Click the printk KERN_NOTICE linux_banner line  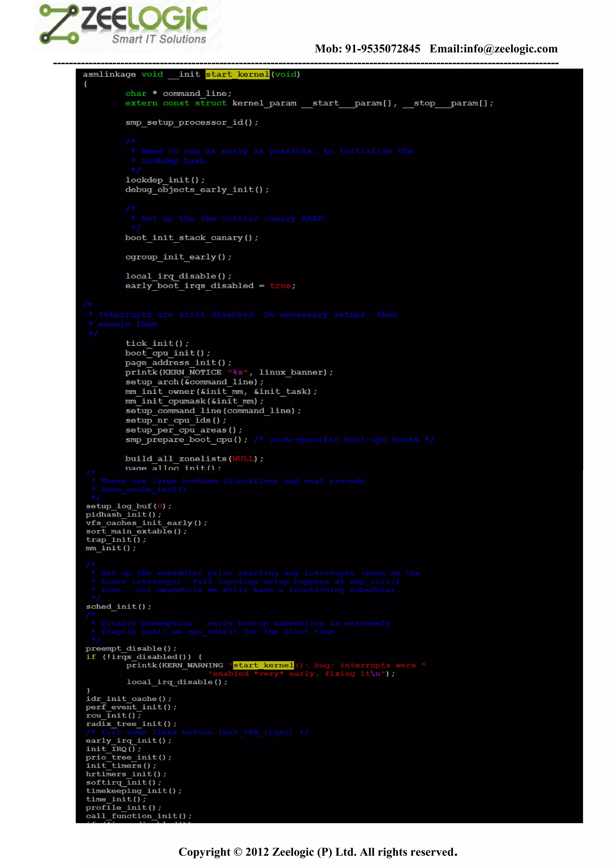[x=229, y=372]
